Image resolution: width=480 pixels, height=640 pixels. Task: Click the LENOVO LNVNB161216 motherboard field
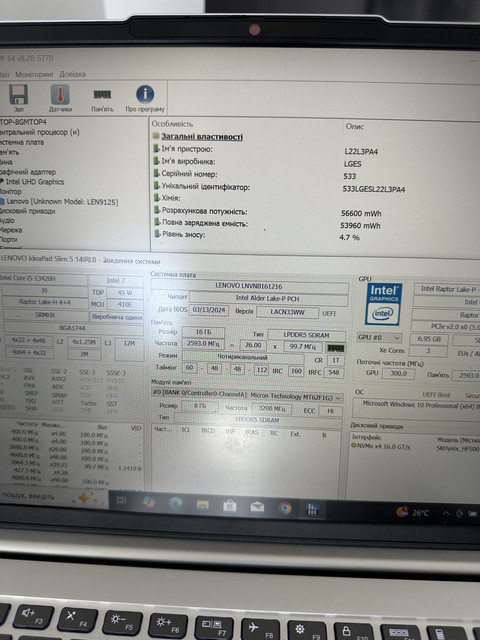(x=249, y=287)
